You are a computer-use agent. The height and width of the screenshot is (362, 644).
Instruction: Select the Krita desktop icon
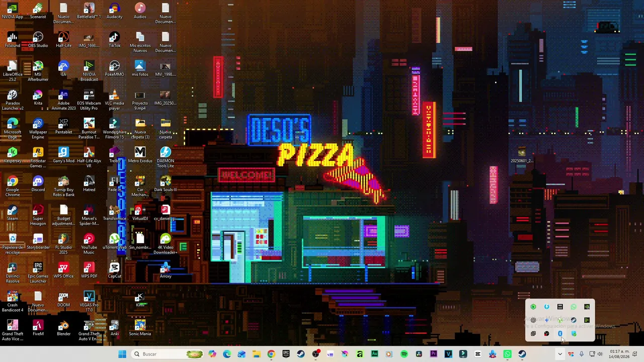click(x=38, y=98)
